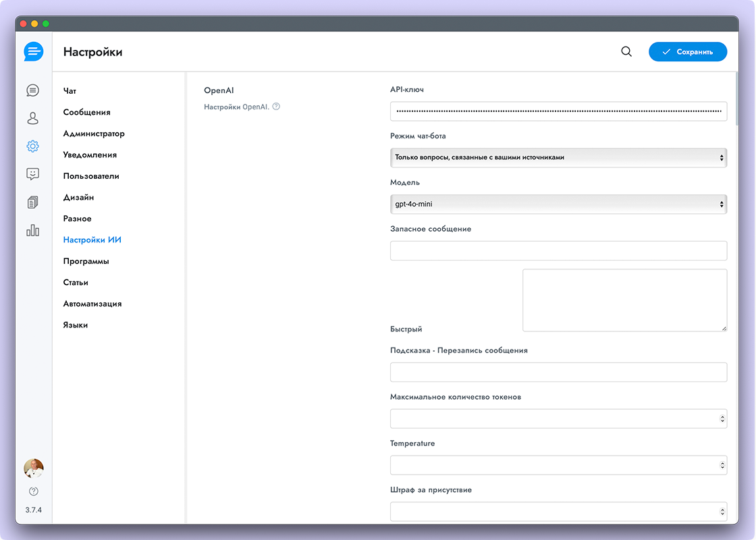756x540 pixels.
Task: Click the Запасное сообщение input field
Action: click(x=558, y=250)
